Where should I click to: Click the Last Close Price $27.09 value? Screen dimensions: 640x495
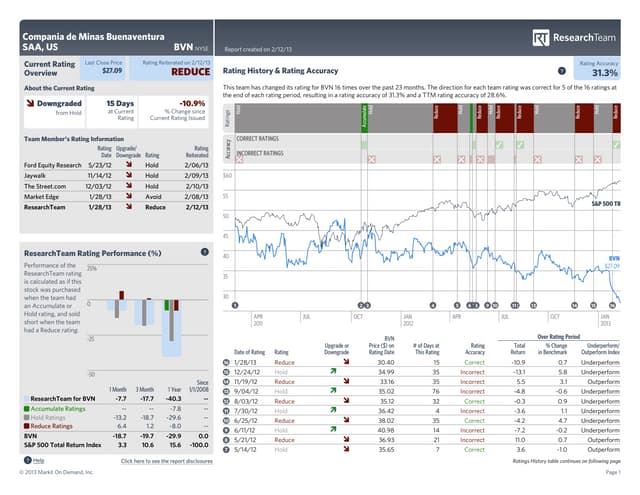click(x=112, y=71)
